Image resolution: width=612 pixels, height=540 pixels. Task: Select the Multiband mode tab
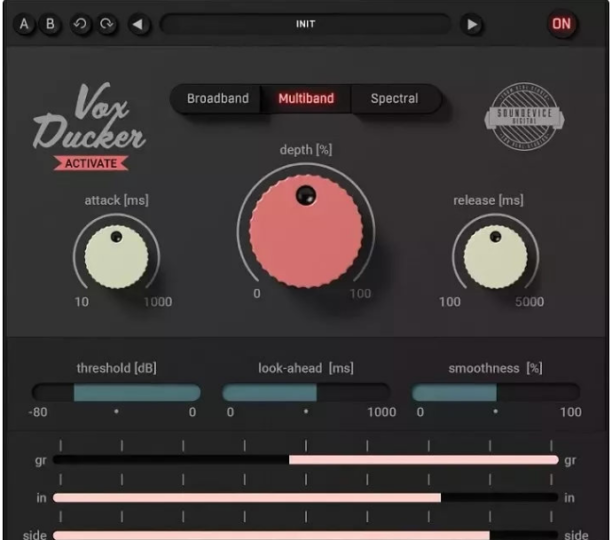click(x=306, y=99)
